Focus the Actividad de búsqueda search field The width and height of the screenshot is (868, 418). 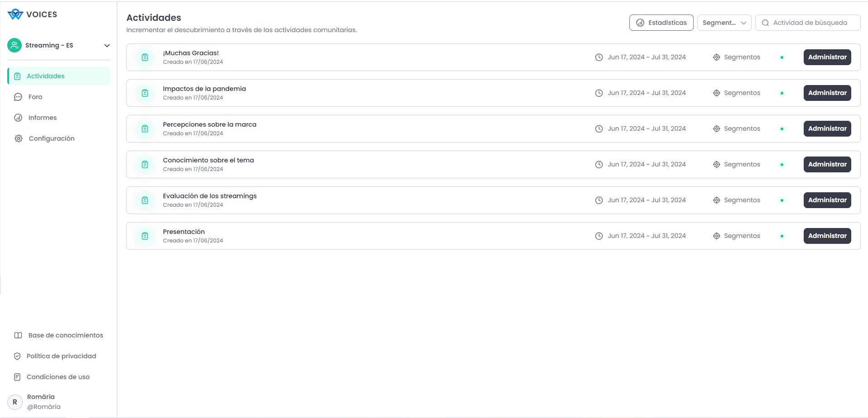pos(808,23)
